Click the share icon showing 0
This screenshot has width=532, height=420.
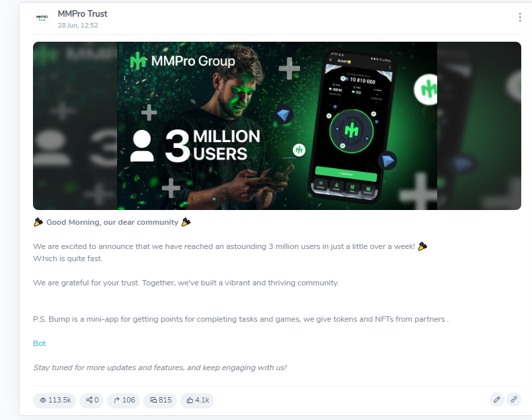point(91,400)
